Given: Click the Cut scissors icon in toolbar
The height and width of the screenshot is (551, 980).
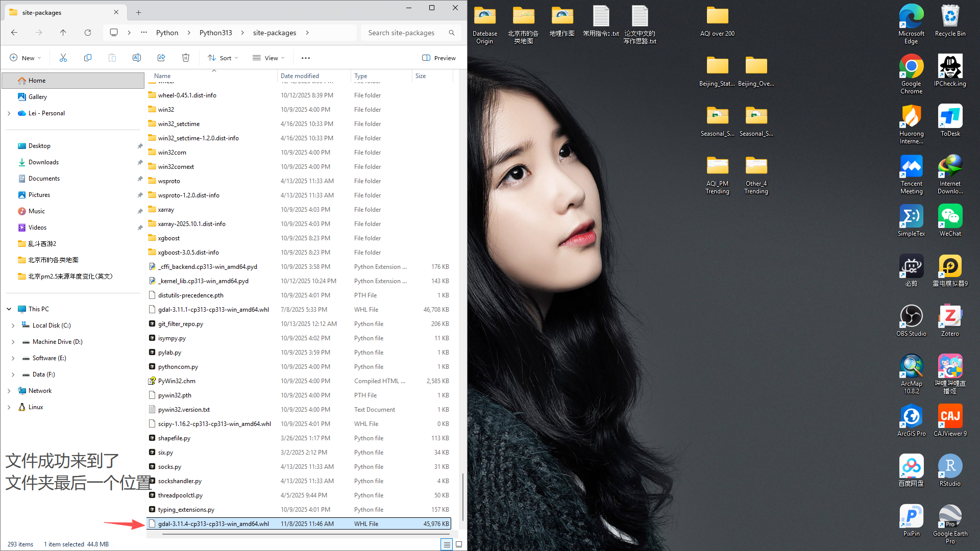Looking at the screenshot, I should click(63, 58).
